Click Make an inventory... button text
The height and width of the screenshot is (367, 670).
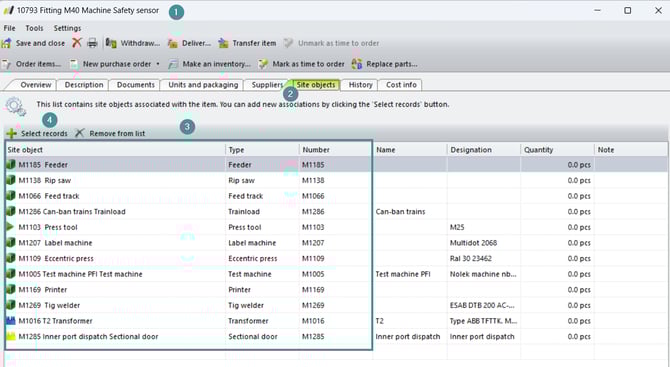click(217, 64)
